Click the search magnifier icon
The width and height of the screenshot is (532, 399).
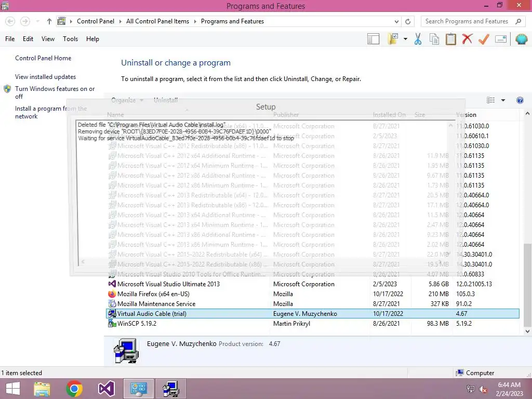tap(518, 21)
